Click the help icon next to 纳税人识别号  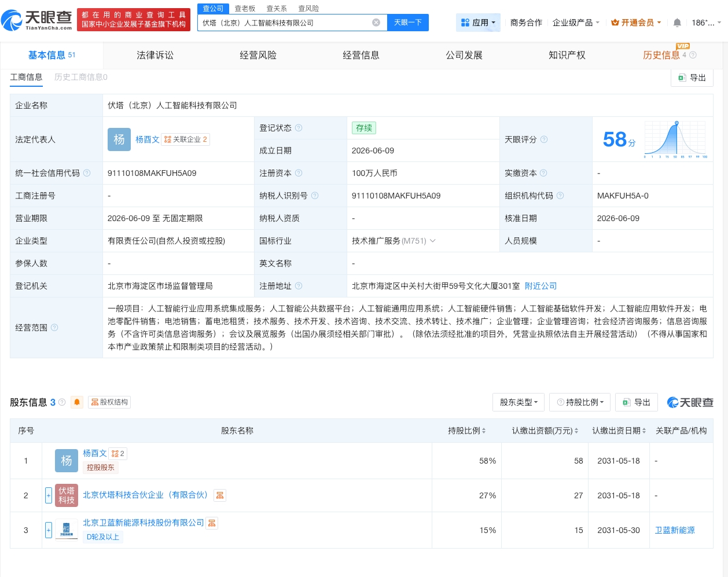pos(315,196)
